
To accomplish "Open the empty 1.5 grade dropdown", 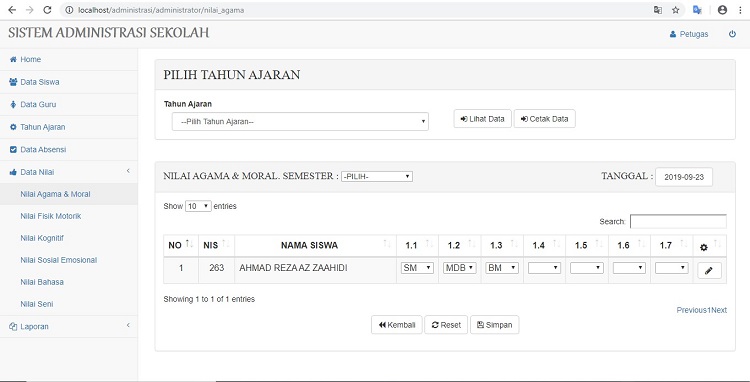I will [x=587, y=268].
